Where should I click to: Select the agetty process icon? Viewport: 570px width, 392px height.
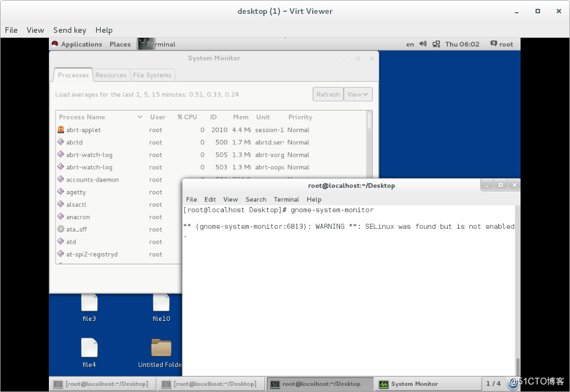click(x=61, y=192)
